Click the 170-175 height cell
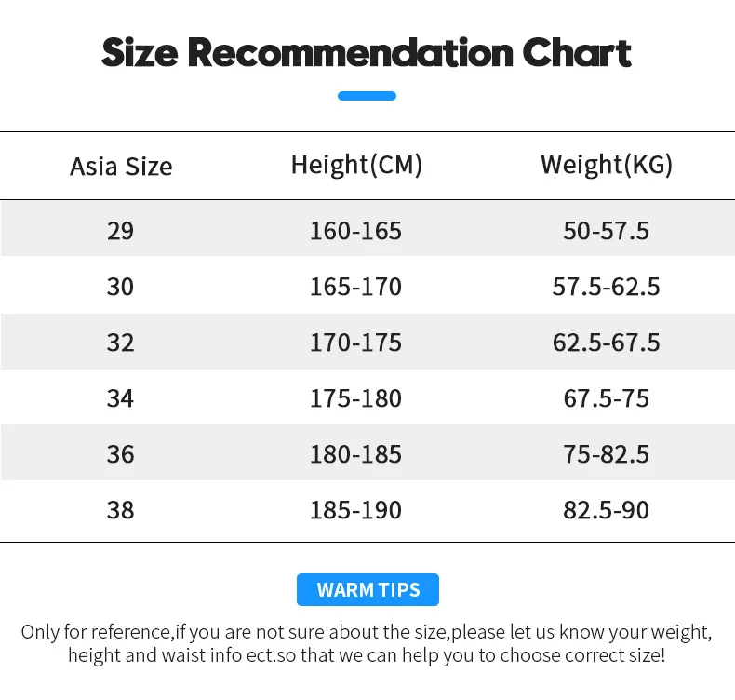This screenshot has width=735, height=700. coord(355,343)
